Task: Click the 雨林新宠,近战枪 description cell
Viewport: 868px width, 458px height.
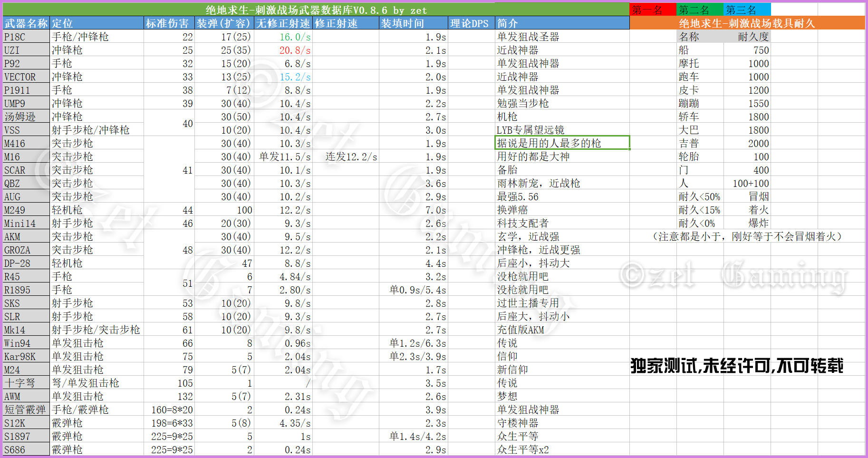Action: 562,183
